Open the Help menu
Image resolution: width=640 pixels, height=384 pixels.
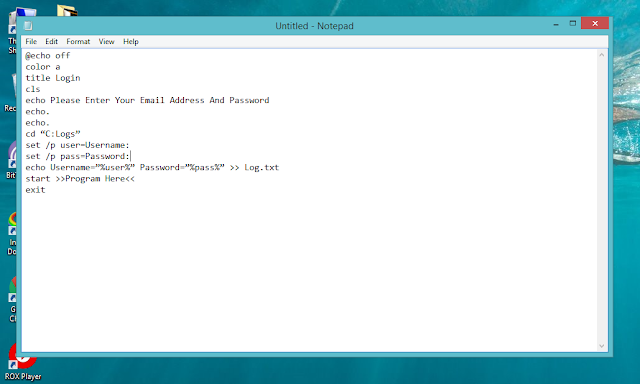tap(131, 42)
